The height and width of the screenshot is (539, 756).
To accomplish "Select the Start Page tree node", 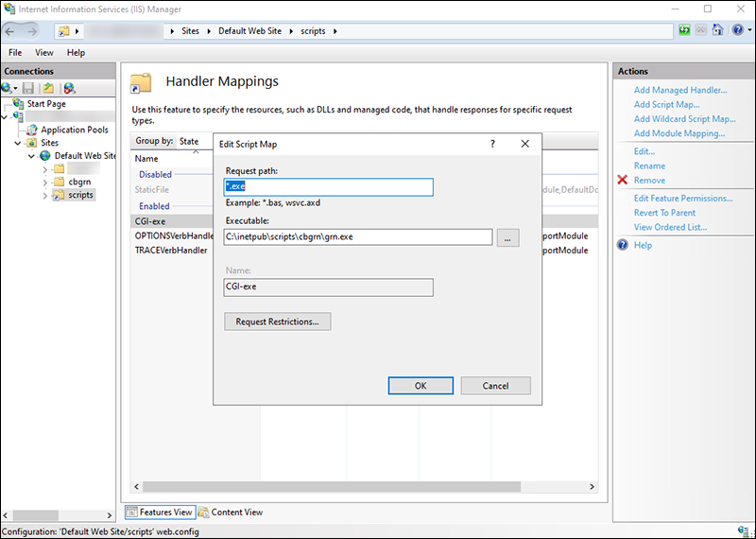I will coord(46,104).
